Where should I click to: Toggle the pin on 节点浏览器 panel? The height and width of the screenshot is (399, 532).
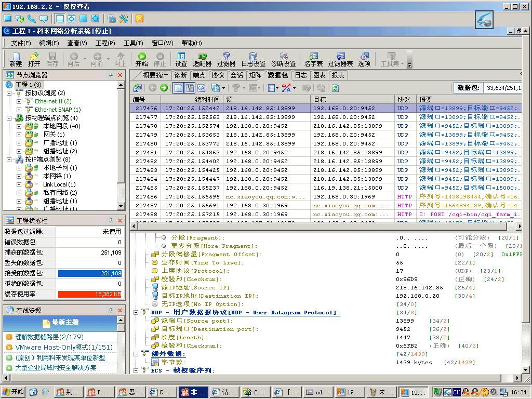coord(111,75)
